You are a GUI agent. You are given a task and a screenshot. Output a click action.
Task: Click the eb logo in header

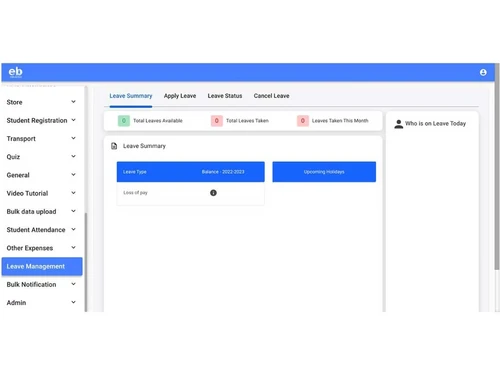point(15,72)
